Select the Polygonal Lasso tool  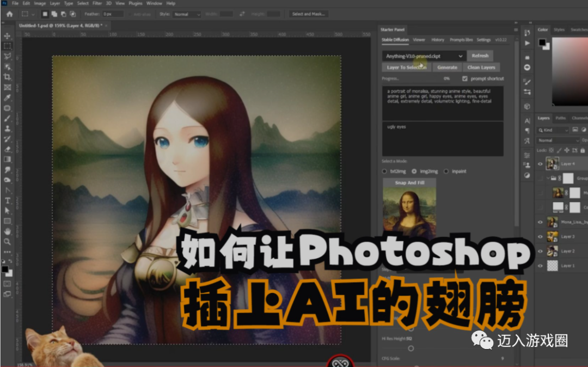coord(7,56)
